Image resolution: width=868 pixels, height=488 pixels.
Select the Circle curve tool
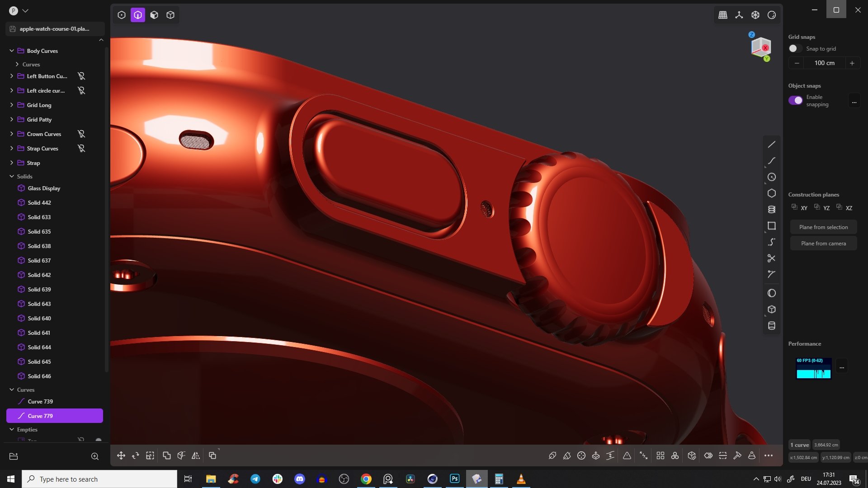click(x=771, y=177)
